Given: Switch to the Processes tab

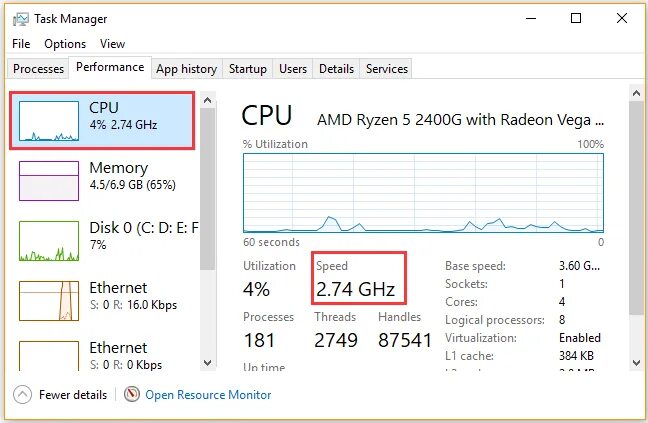Looking at the screenshot, I should click(x=39, y=69).
